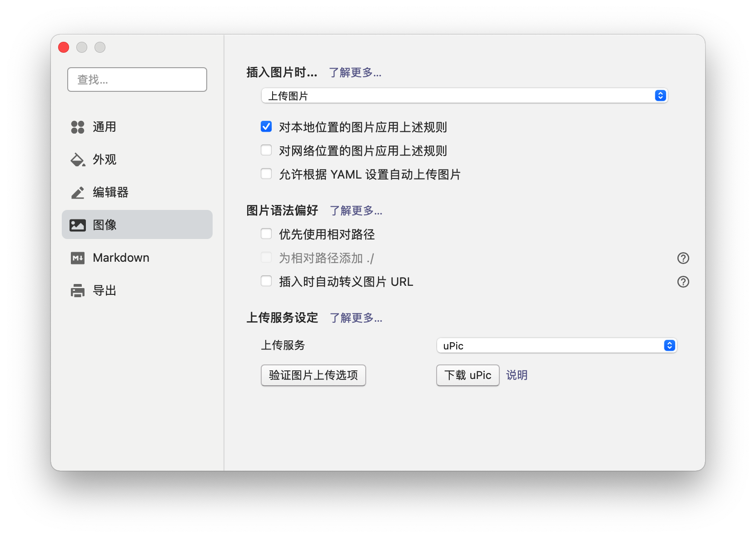Enable 对网络位置的图片应用上述规则

tap(266, 150)
